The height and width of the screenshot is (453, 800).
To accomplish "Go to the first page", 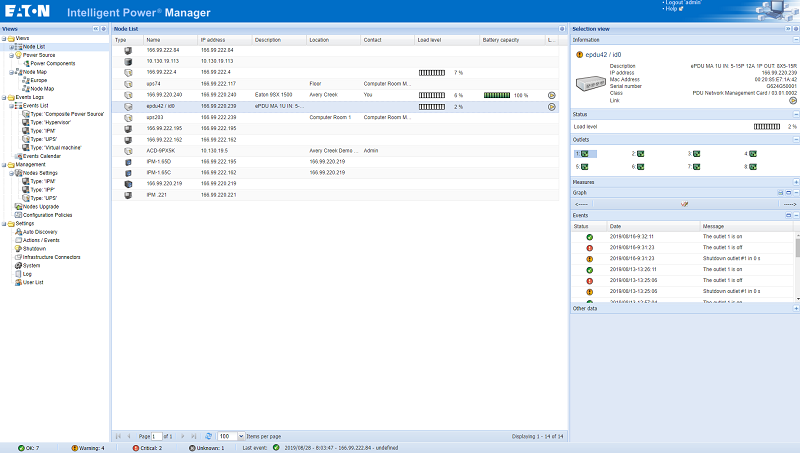I will pyautogui.click(x=118, y=436).
